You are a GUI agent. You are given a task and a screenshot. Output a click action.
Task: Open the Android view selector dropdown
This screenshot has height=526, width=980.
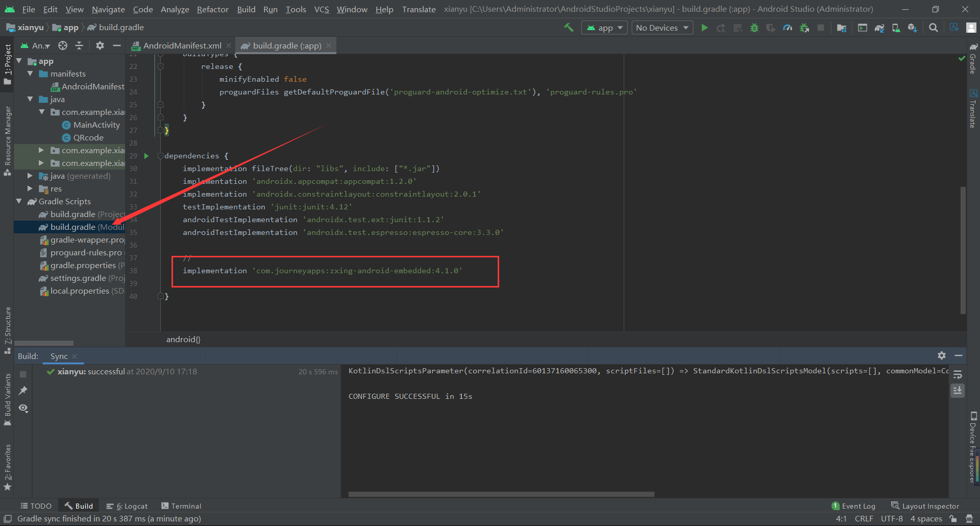point(35,45)
